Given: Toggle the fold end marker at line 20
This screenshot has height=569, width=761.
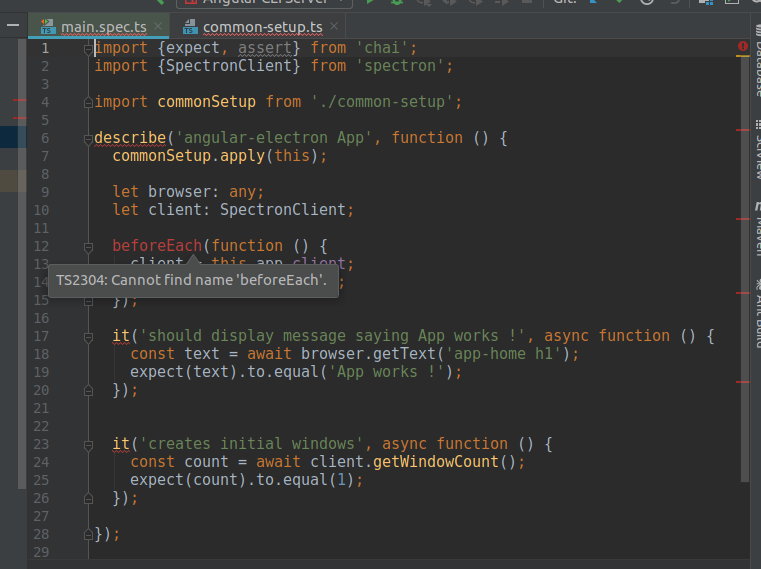Looking at the screenshot, I should pyautogui.click(x=88, y=391).
